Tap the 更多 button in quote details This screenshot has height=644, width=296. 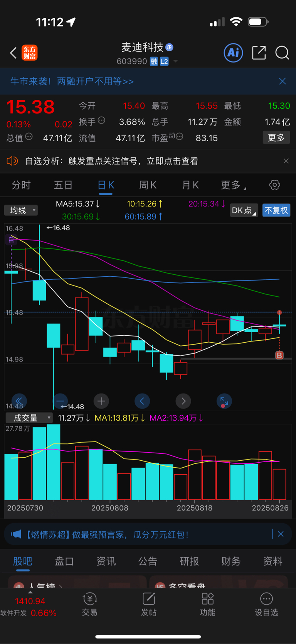click(x=276, y=138)
